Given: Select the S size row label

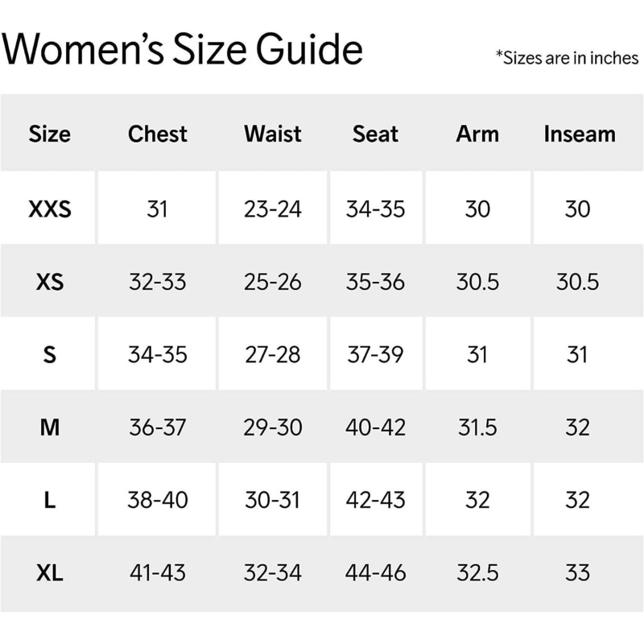Looking at the screenshot, I should tap(49, 355).
